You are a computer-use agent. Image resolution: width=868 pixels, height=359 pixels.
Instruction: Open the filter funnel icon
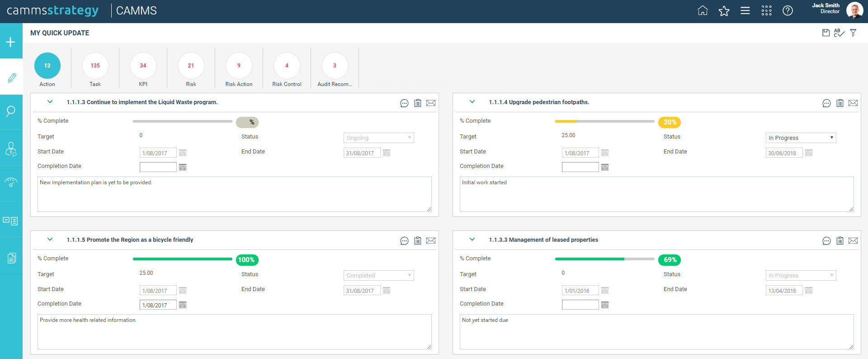[853, 33]
